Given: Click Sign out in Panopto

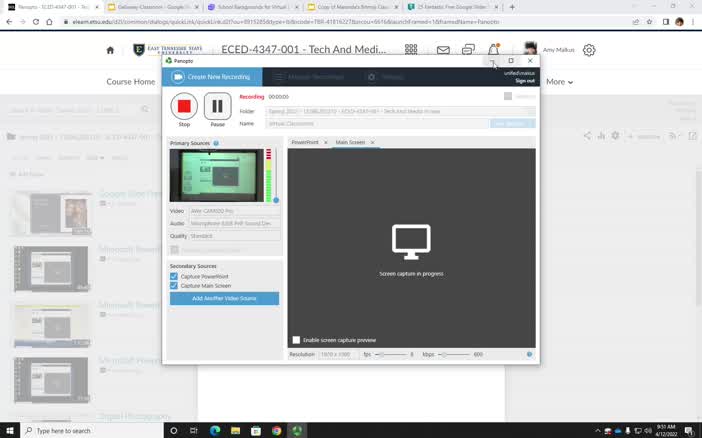Looking at the screenshot, I should pyautogui.click(x=525, y=81).
